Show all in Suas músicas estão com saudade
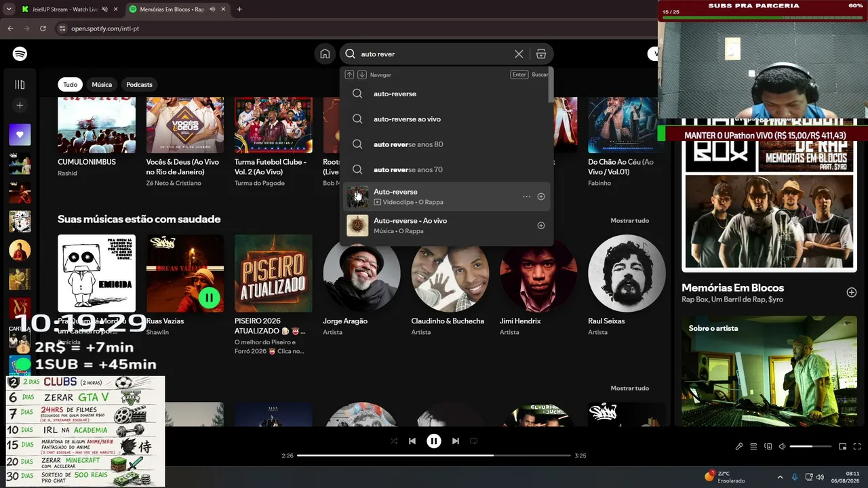 (629, 220)
